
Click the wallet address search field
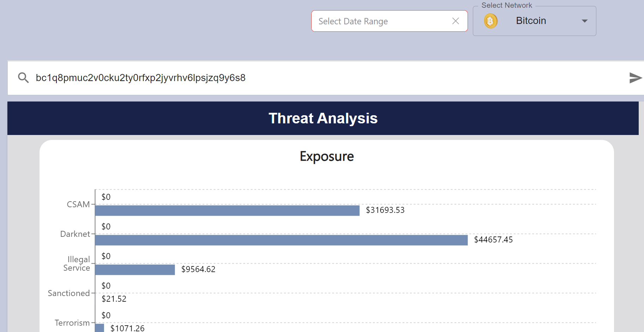tap(318, 78)
